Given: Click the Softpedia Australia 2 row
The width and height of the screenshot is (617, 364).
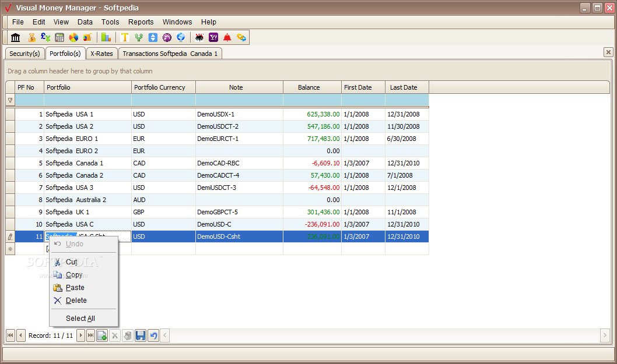Looking at the screenshot, I should 217,200.
